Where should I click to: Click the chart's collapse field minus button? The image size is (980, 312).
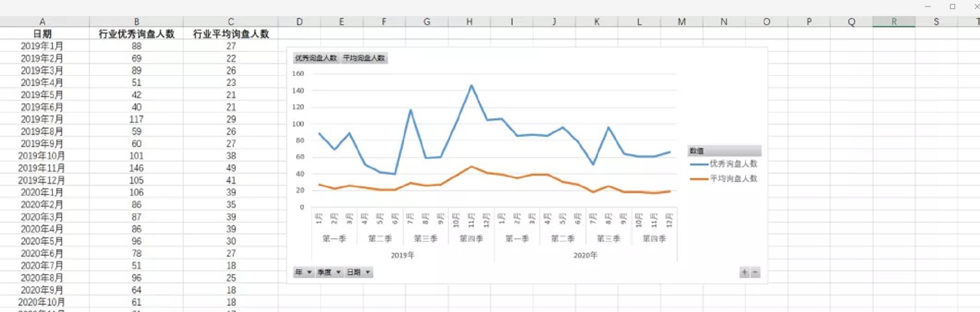[x=755, y=272]
